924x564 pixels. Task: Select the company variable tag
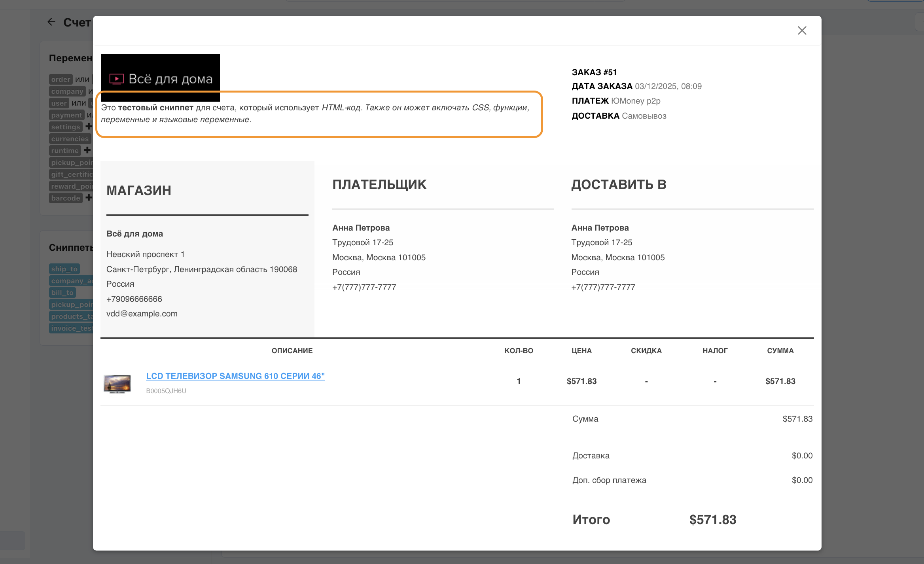pyautogui.click(x=67, y=91)
